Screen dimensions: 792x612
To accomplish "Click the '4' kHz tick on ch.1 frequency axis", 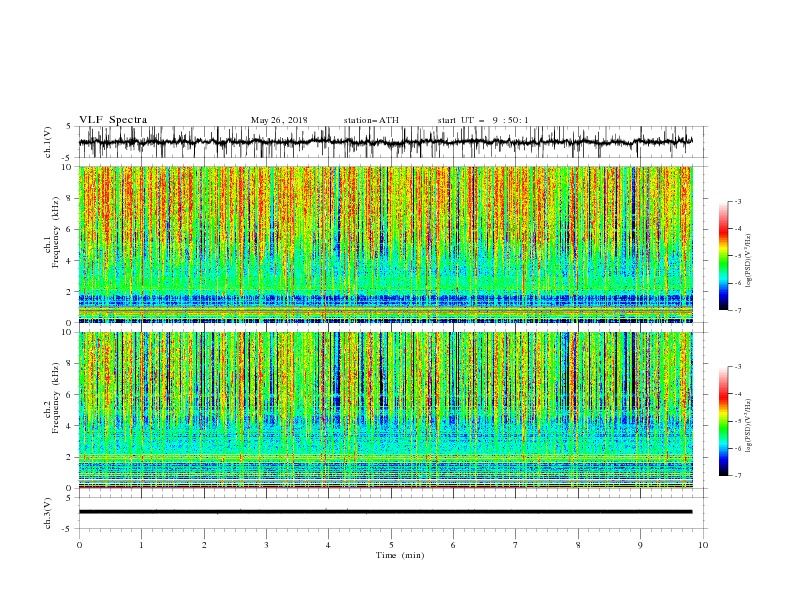I will [71, 261].
